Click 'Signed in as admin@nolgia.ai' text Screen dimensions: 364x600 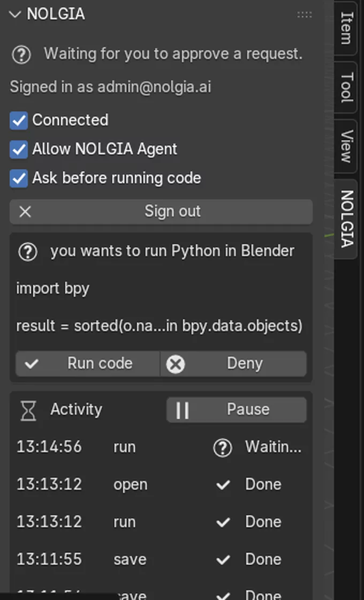click(110, 87)
